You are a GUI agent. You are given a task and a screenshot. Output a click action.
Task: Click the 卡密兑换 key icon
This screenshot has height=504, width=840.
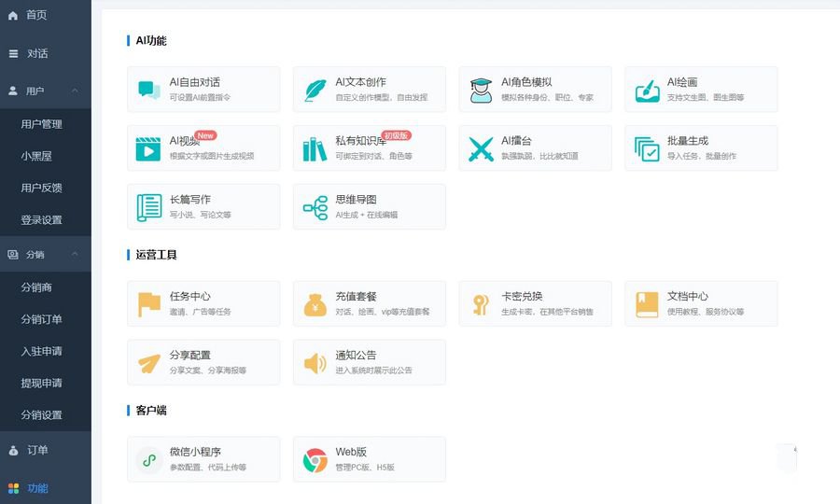point(481,304)
